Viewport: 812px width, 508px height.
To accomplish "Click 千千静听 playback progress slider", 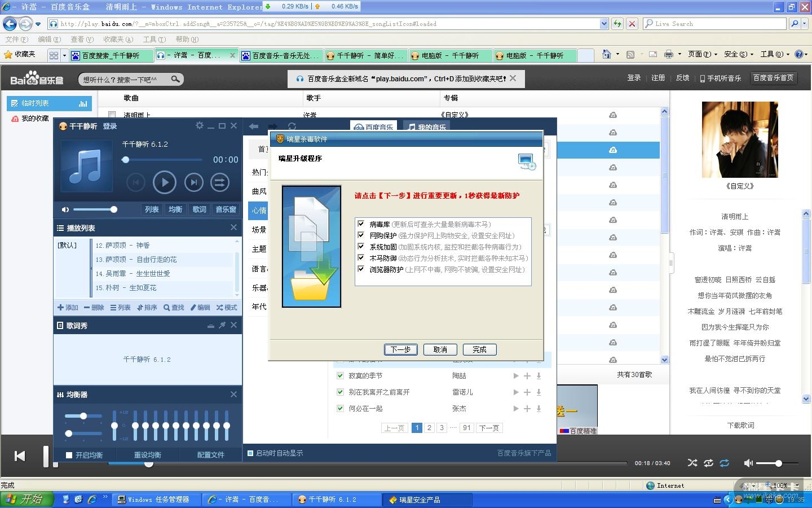I will 162,160.
